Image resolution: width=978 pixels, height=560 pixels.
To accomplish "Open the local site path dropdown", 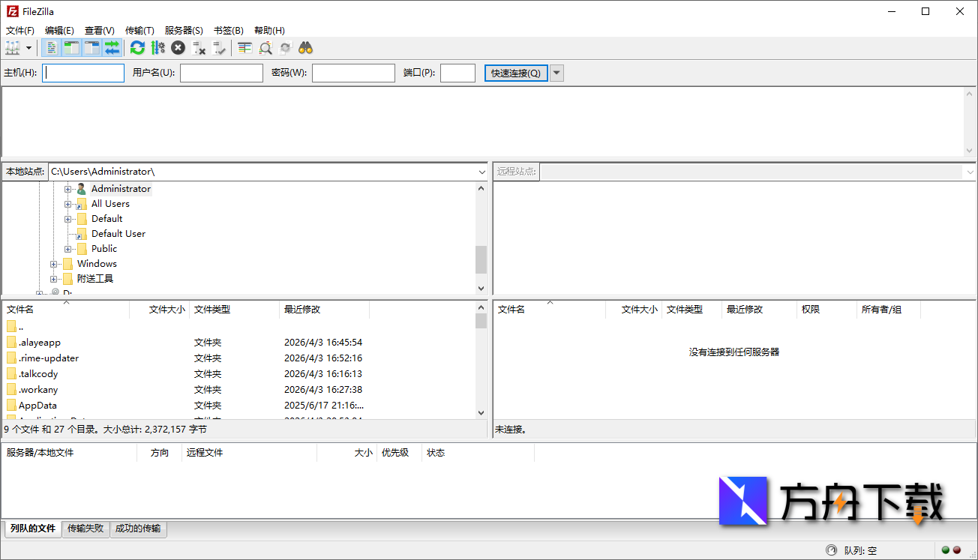I will click(481, 172).
